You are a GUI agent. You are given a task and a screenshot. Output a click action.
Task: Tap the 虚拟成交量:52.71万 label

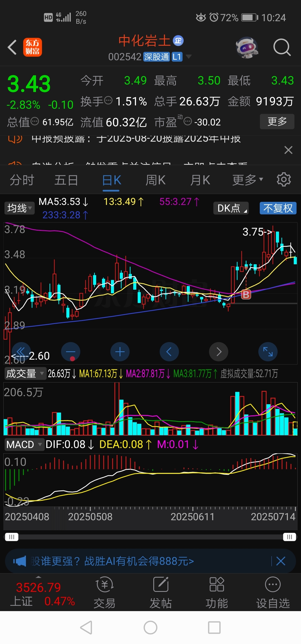(x=249, y=374)
